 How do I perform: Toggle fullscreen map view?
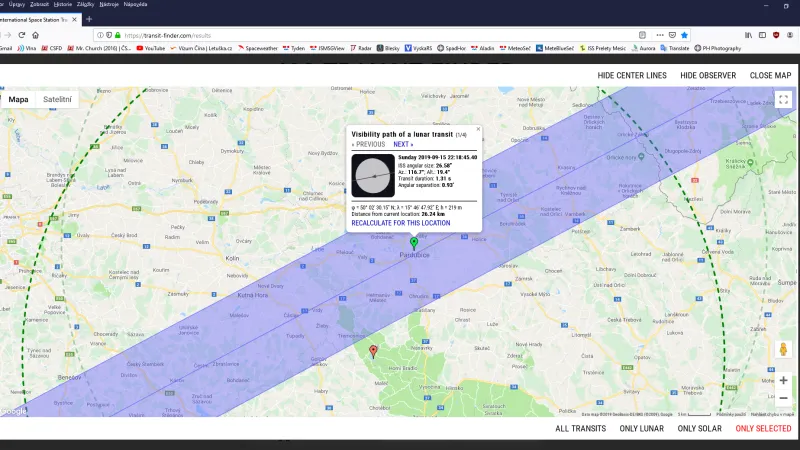783,100
